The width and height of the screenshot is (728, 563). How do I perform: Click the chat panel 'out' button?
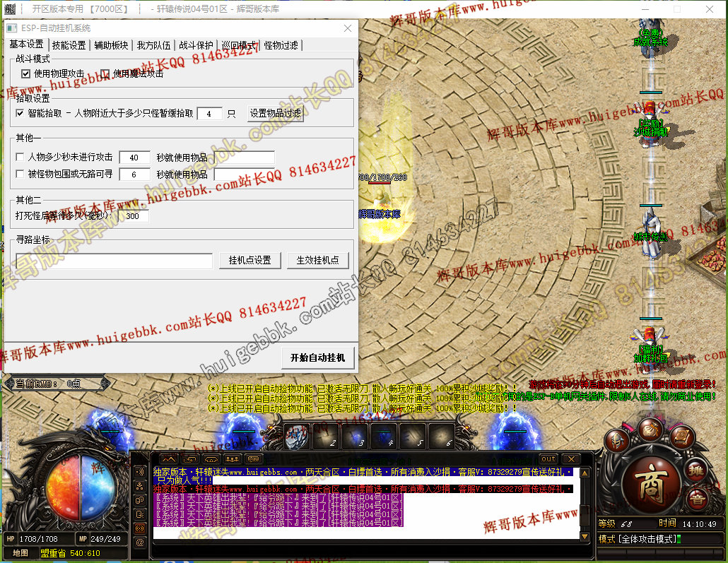pyautogui.click(x=548, y=459)
